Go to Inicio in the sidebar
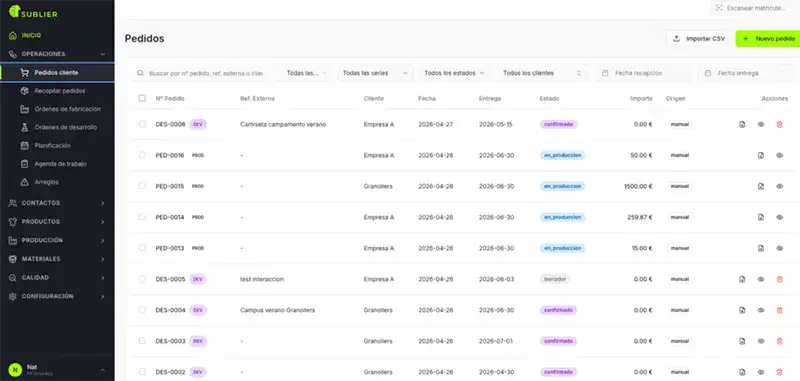 click(57, 36)
